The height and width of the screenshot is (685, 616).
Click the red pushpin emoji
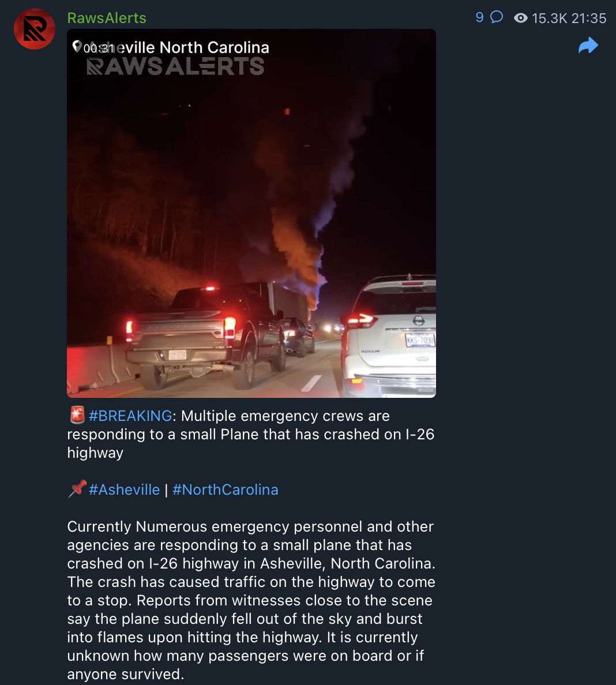[77, 489]
